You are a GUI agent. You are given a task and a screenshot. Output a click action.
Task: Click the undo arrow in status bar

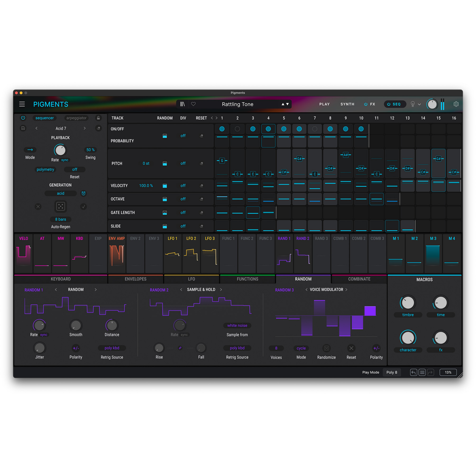click(x=414, y=372)
